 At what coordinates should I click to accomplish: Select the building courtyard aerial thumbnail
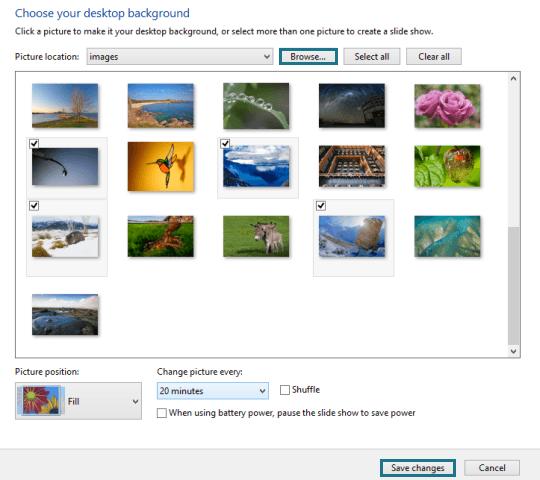[352, 166]
